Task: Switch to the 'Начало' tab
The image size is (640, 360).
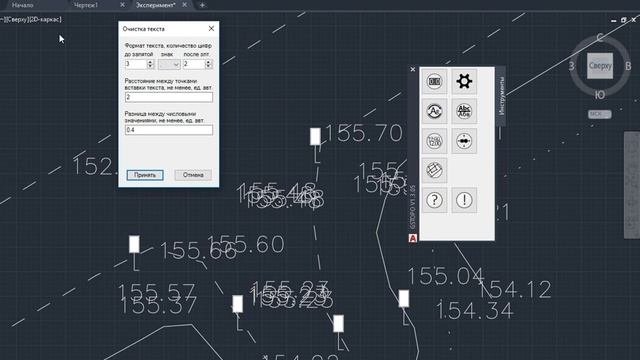Action: pyautogui.click(x=22, y=5)
